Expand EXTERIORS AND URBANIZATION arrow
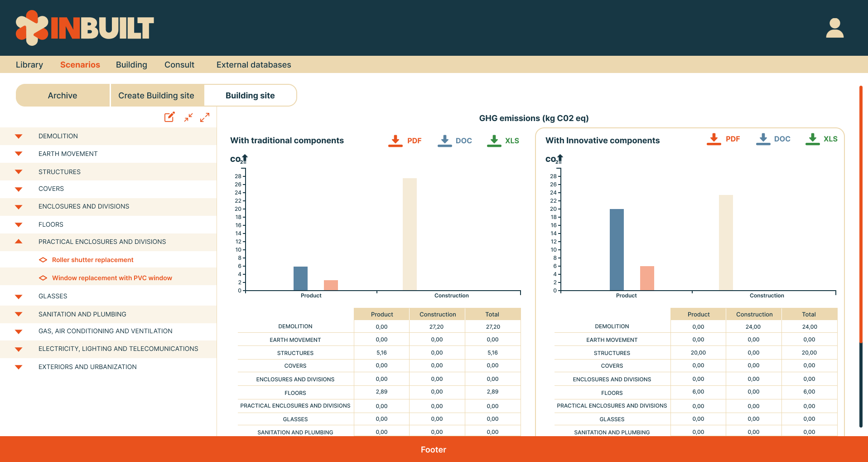The width and height of the screenshot is (868, 462). pyautogui.click(x=19, y=367)
